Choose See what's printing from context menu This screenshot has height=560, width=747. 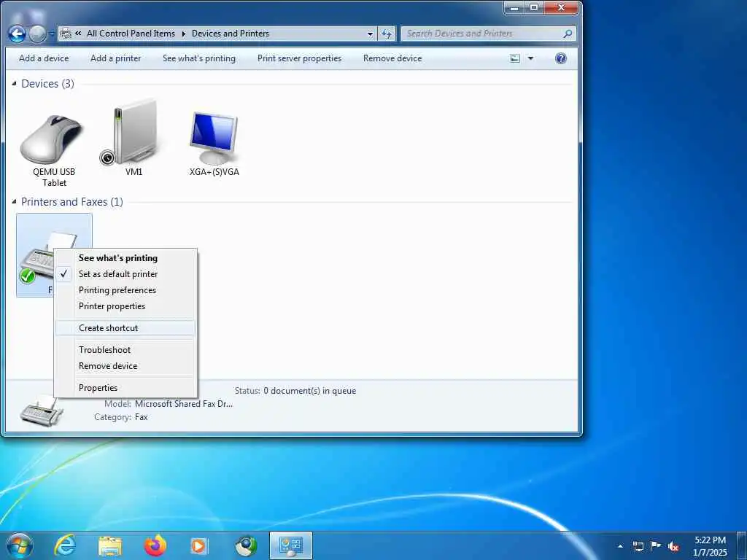125,258
